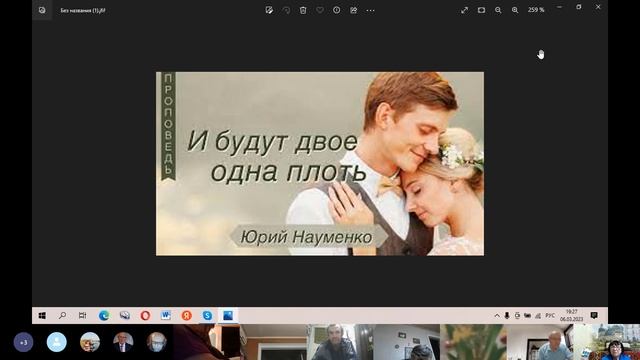Select the video tile showing yellow flowers
This screenshot has height=360, width=640.
coord(473,342)
